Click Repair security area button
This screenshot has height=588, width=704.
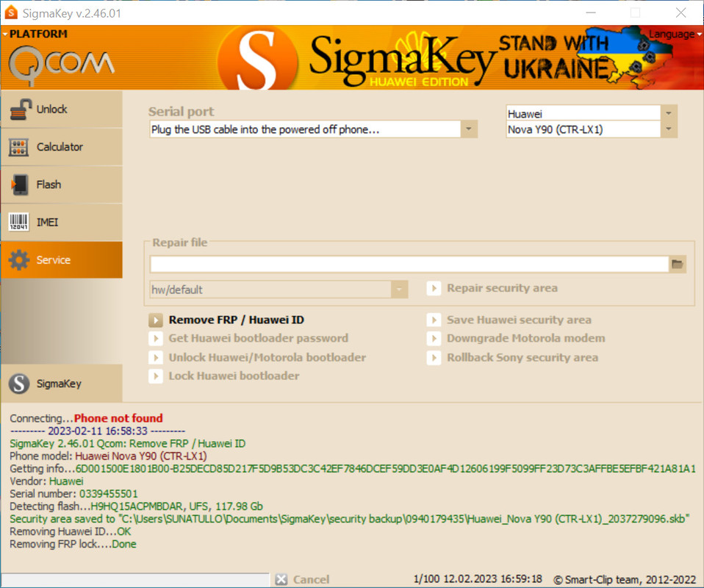pos(502,288)
